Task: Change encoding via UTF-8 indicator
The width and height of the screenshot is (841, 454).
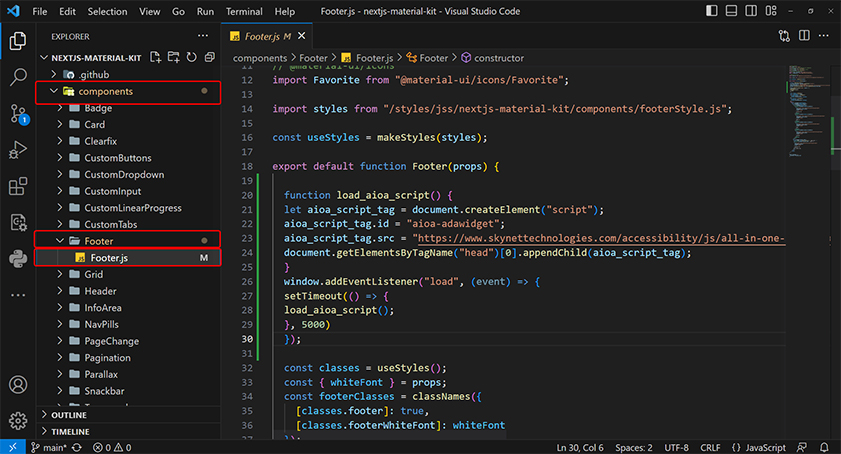Action: coord(676,447)
